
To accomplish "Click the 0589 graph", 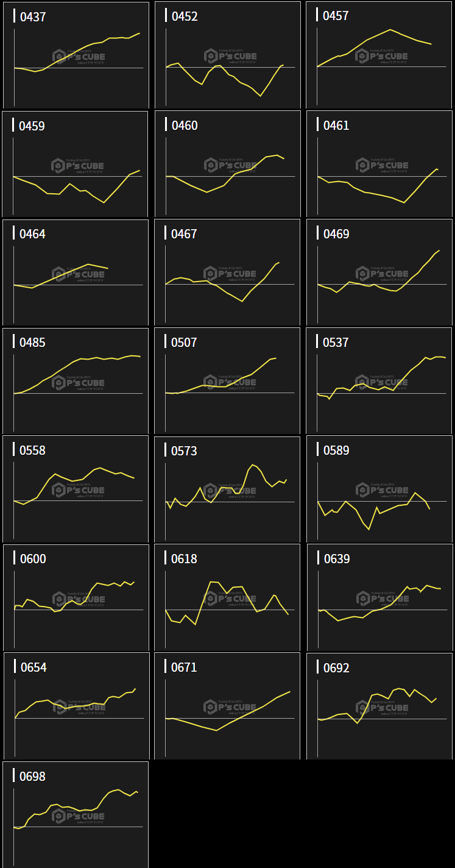I will point(379,489).
